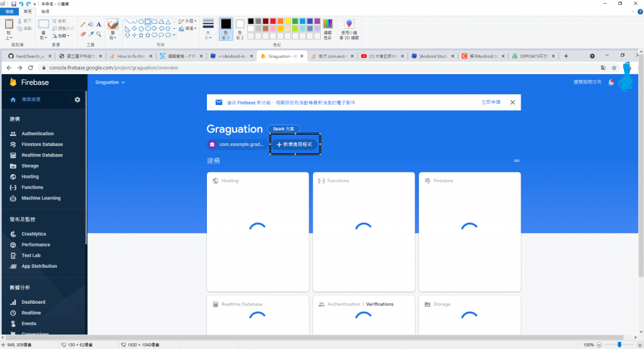Switch to the Android Studio browser tab

433,56
